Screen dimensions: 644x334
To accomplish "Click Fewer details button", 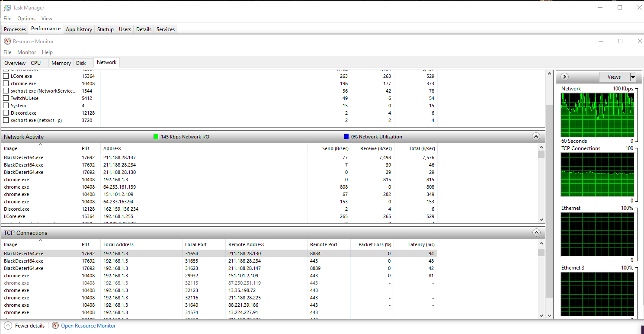I will pos(25,325).
